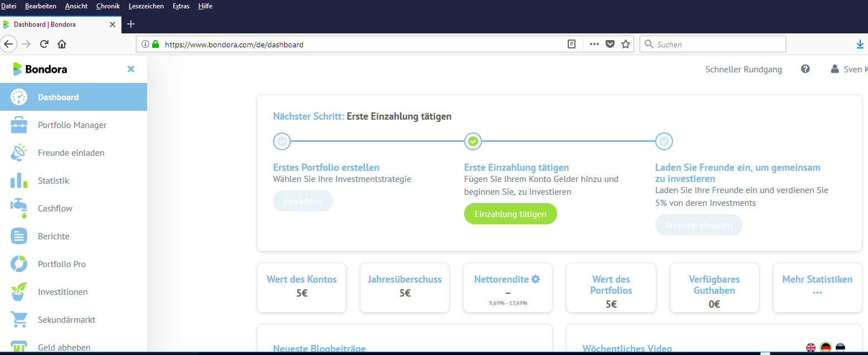
Task: Open the Lesezeichen menu
Action: point(146,6)
